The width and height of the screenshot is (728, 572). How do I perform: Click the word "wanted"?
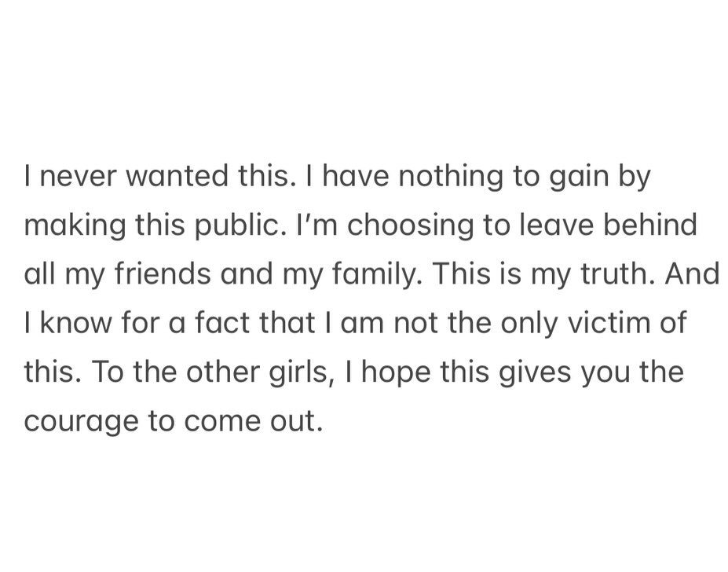point(177,177)
